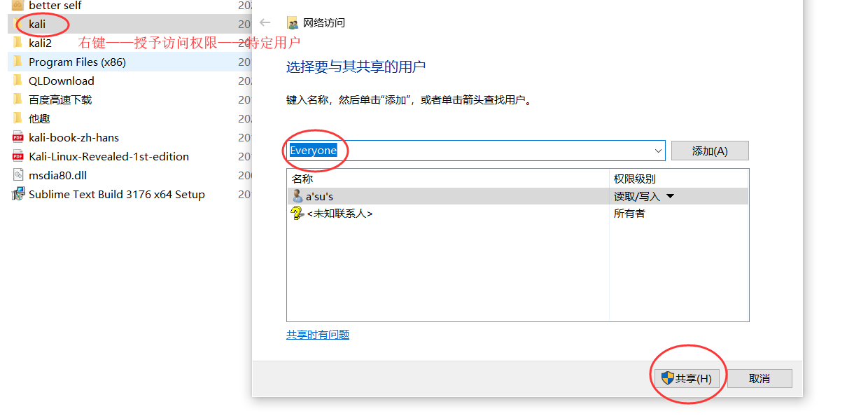Click the Program Files (x86) folder icon
Screen dimensions: 868x416
(x=18, y=62)
